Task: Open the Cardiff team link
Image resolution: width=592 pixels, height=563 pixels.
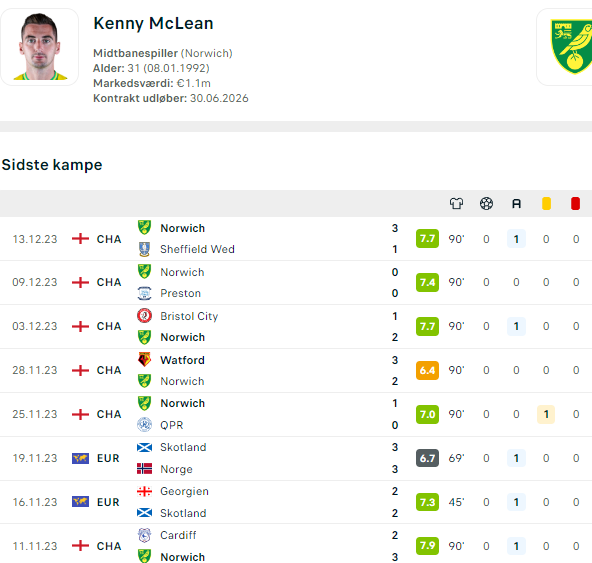Action: tap(178, 535)
